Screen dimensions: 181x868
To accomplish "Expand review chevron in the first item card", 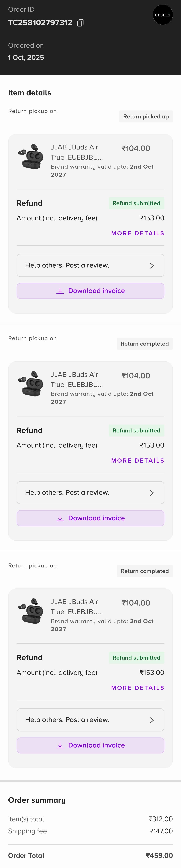I will [152, 266].
